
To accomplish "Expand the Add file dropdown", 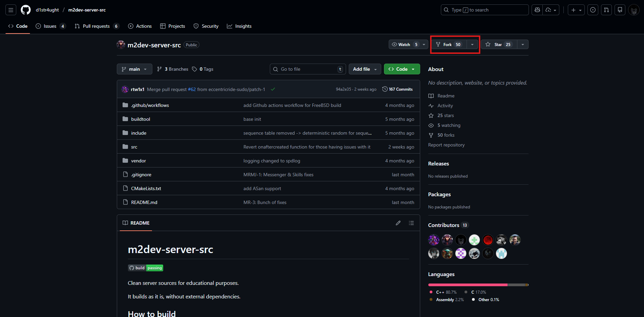I will pos(365,69).
